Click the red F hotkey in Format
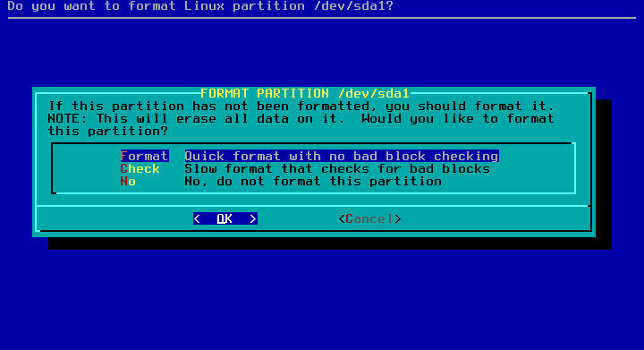Screen dimensions: 644x350 pos(123,156)
